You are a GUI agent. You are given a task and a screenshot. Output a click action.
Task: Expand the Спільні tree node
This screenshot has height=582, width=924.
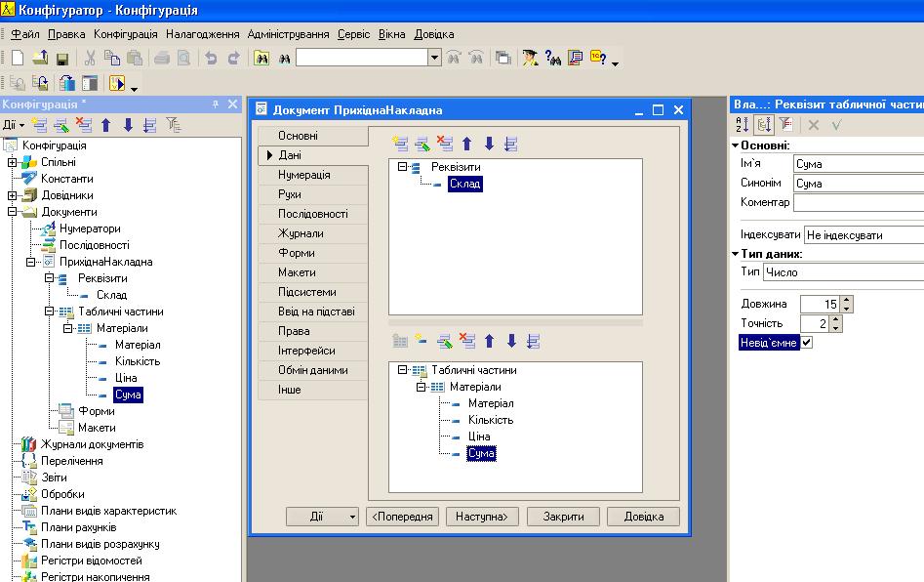pos(12,162)
